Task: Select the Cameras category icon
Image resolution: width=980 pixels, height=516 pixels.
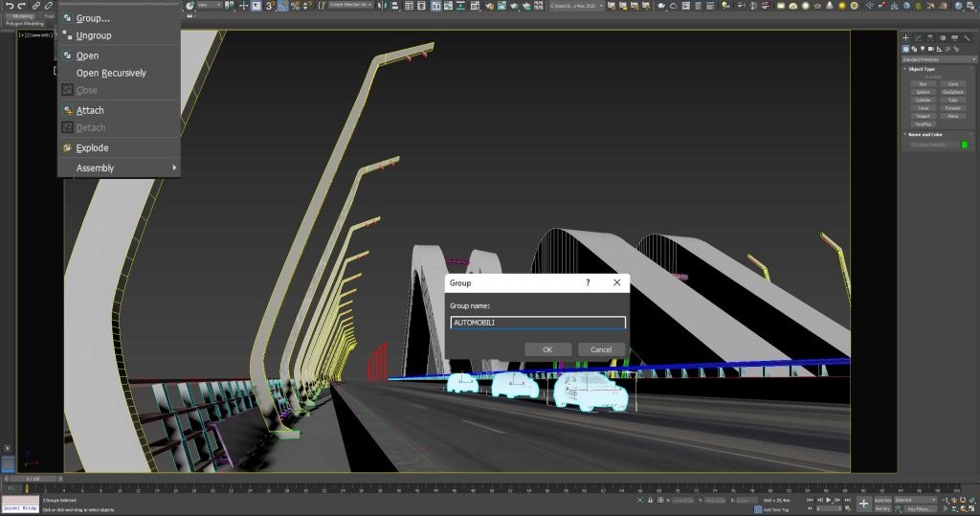Action: pos(931,49)
